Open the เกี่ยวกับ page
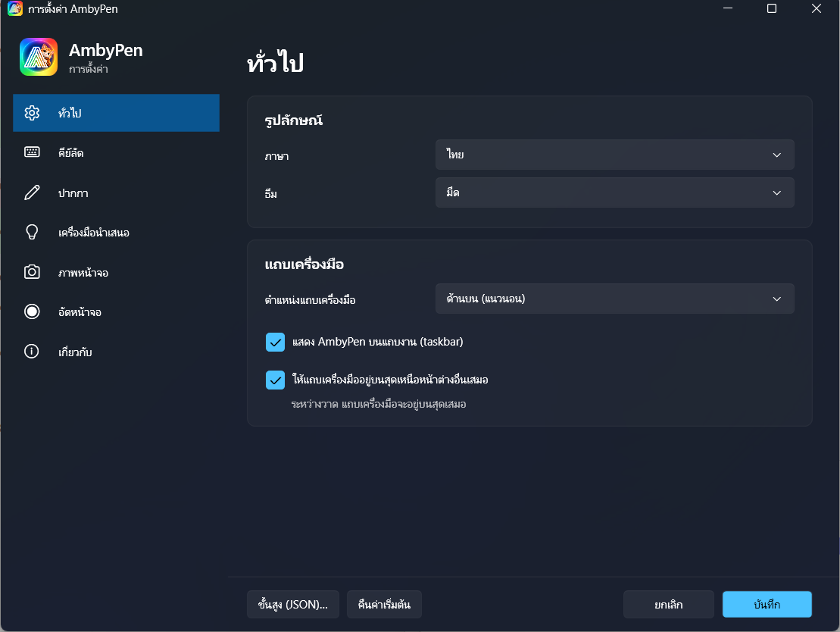Image resolution: width=840 pixels, height=632 pixels. pos(116,352)
